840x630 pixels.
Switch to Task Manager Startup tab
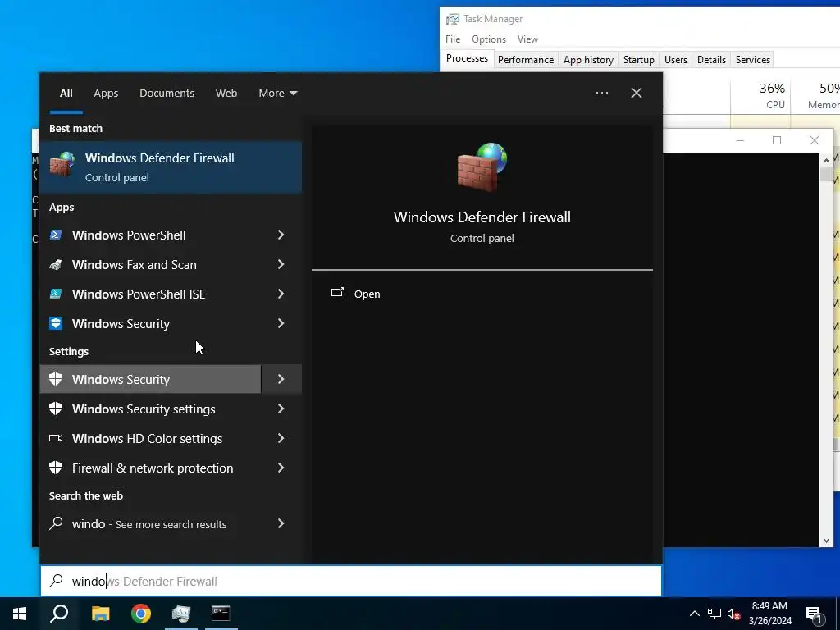(638, 59)
